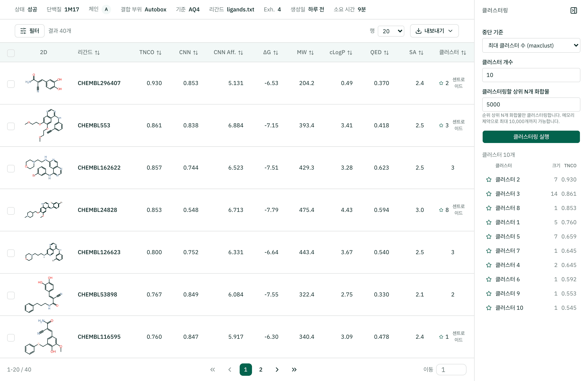Click the 클러스터 개수 input field
The width and height of the screenshot is (588, 381).
coord(531,75)
